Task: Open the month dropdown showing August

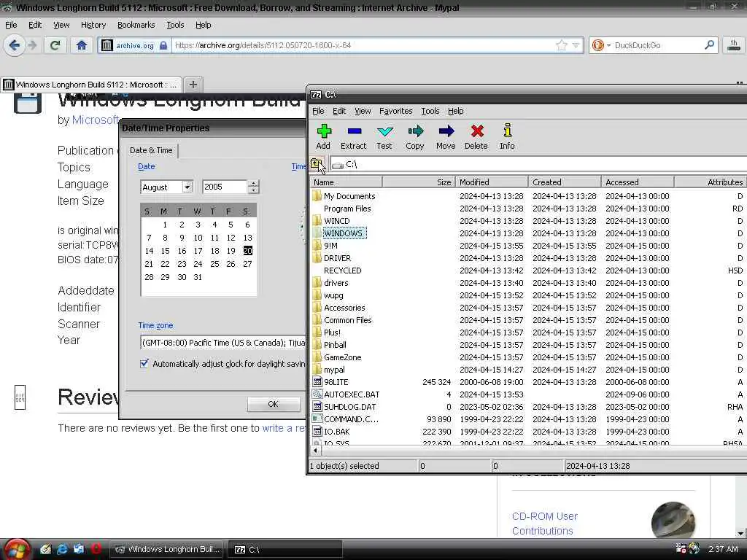Action: tap(187, 187)
